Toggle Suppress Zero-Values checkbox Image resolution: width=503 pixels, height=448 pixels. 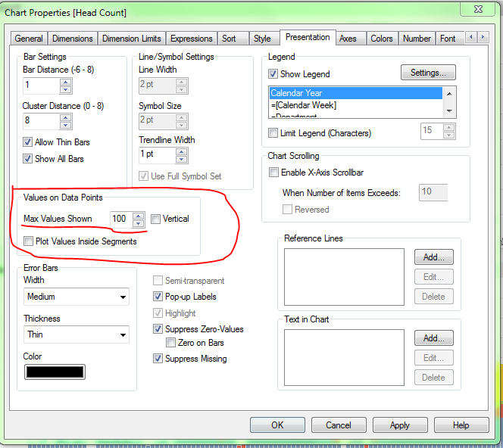158,328
